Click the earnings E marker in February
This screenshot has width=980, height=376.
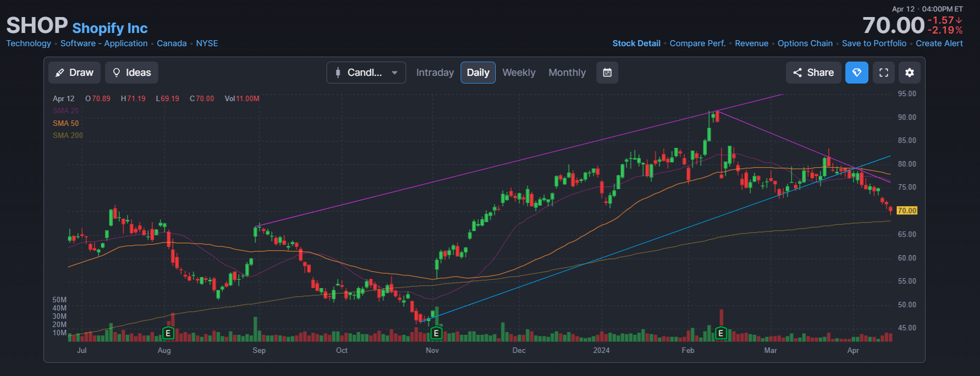(x=721, y=333)
